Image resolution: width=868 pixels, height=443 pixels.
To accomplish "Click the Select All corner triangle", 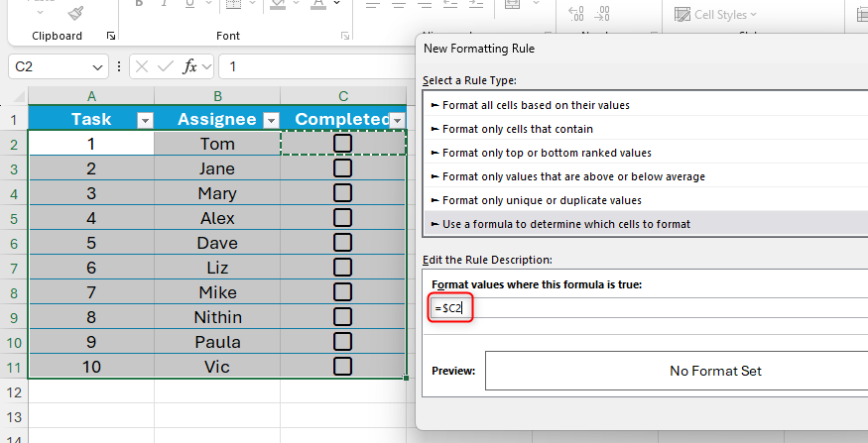I will (15, 96).
